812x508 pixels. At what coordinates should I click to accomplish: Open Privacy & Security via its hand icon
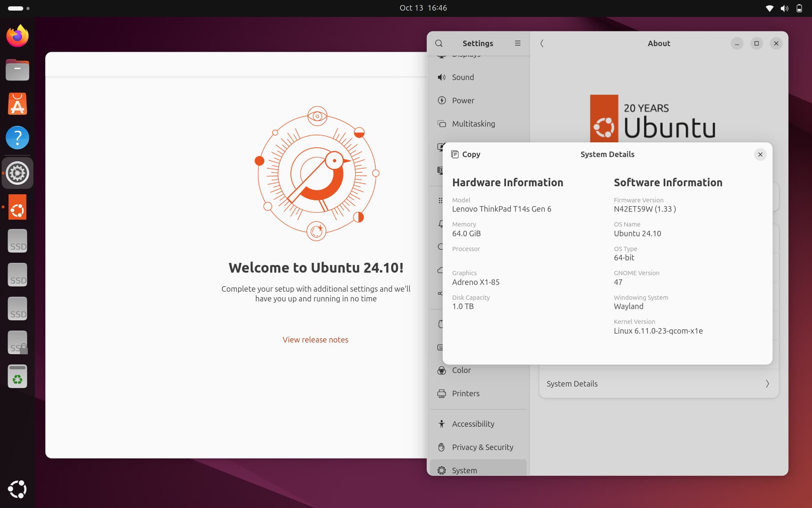coord(442,447)
